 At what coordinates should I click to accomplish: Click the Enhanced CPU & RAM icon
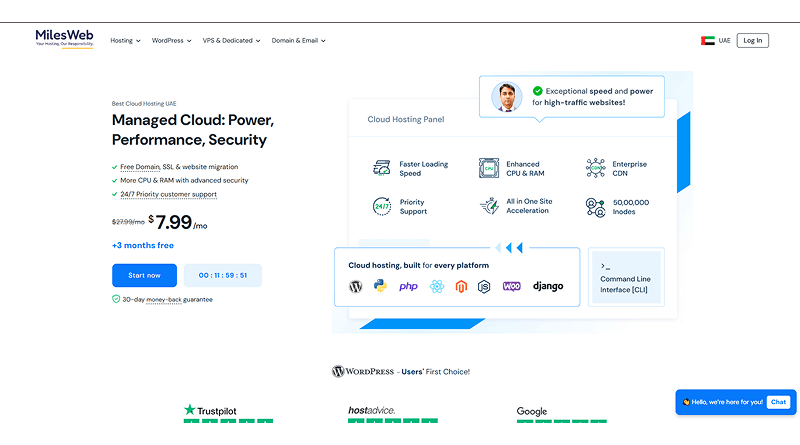tap(489, 168)
